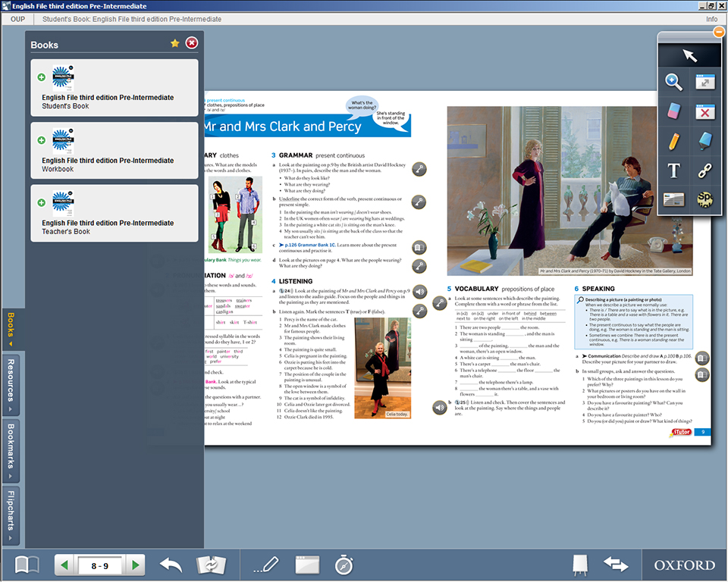Click the Info link at top right
Screen dimensions: 728x582
pyautogui.click(x=711, y=19)
